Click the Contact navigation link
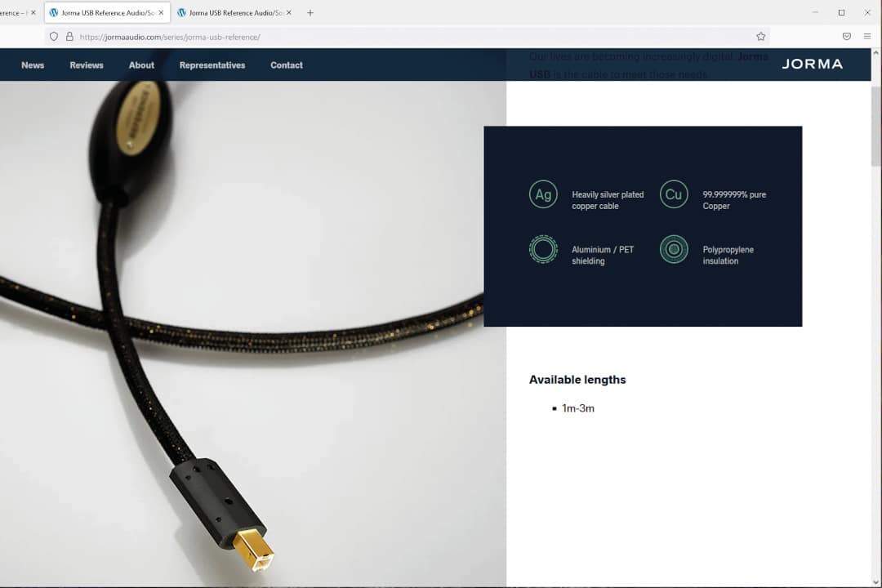The image size is (882, 588). click(287, 65)
